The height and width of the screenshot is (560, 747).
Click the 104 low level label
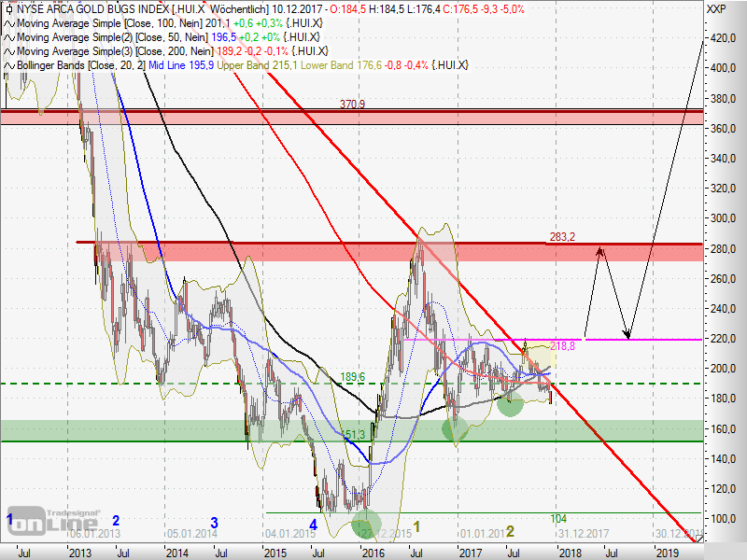[x=558, y=518]
